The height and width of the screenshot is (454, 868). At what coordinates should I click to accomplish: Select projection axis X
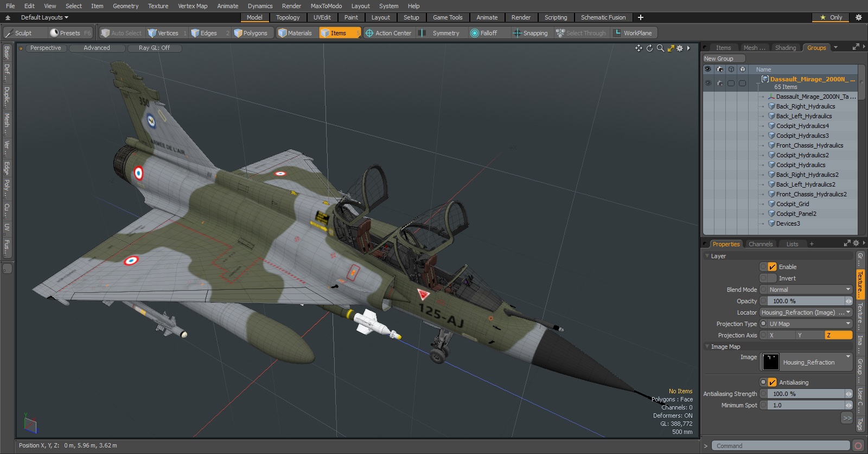click(x=778, y=335)
